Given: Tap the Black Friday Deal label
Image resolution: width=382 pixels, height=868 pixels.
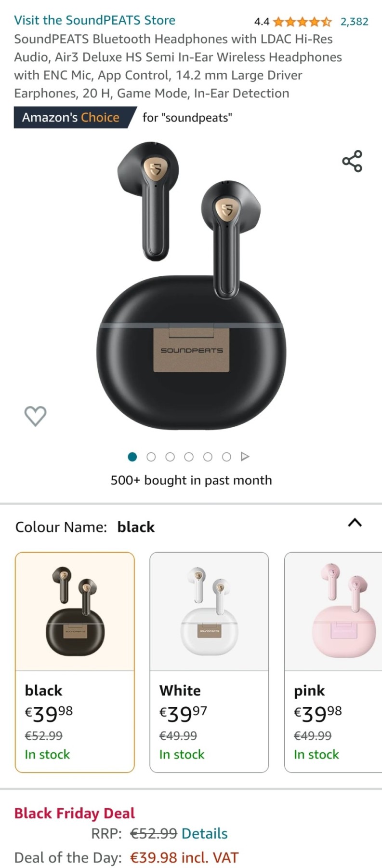Looking at the screenshot, I should [x=75, y=813].
